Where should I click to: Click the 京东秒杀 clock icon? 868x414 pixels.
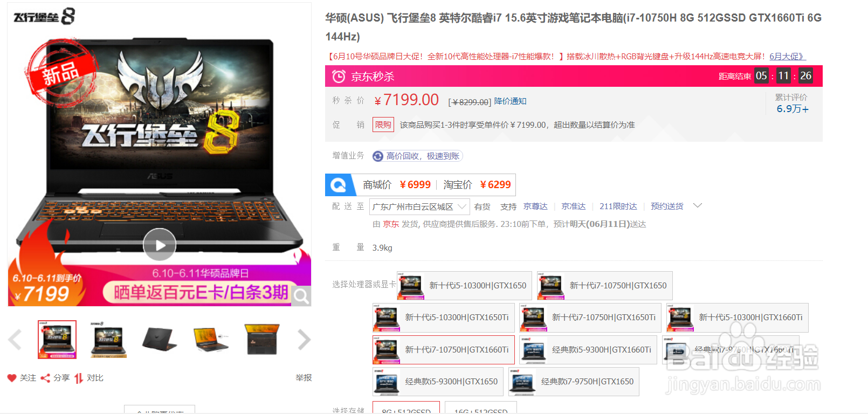click(339, 77)
